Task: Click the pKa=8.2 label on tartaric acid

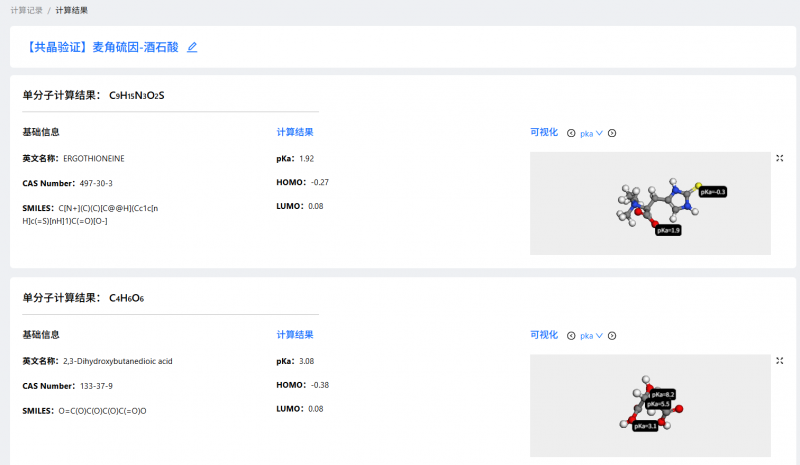Action: (x=662, y=394)
